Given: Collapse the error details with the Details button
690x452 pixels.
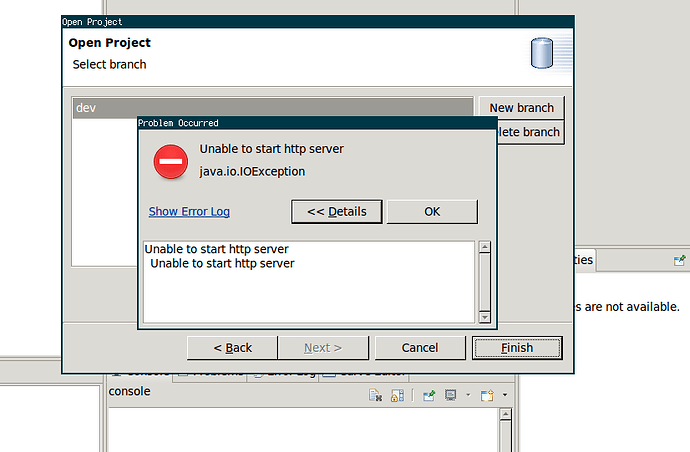Looking at the screenshot, I should [336, 211].
